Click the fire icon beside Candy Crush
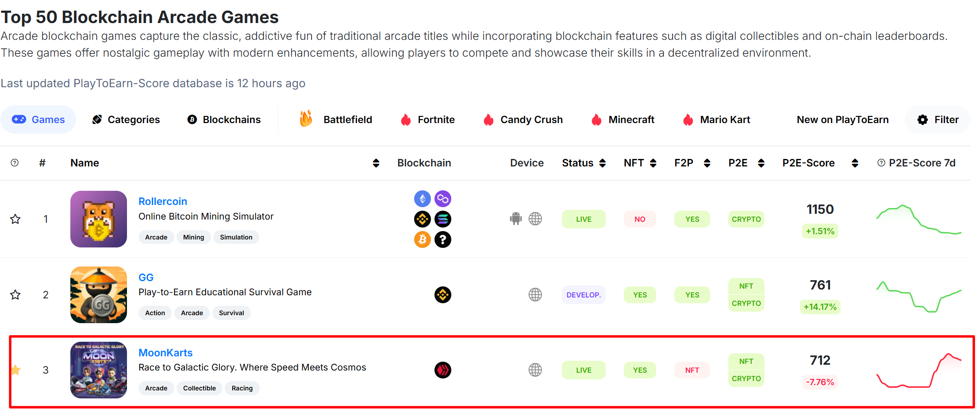This screenshot has height=413, width=980. (488, 120)
